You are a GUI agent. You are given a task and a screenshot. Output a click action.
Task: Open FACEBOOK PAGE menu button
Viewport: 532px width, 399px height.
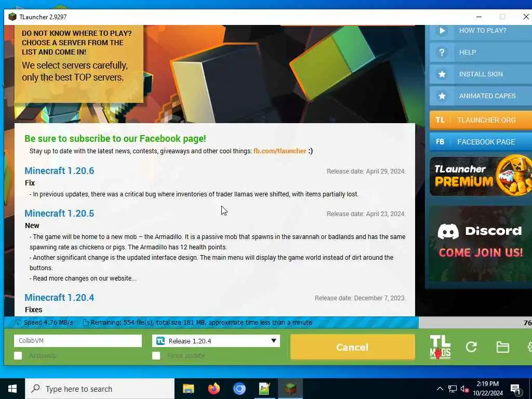click(x=481, y=142)
